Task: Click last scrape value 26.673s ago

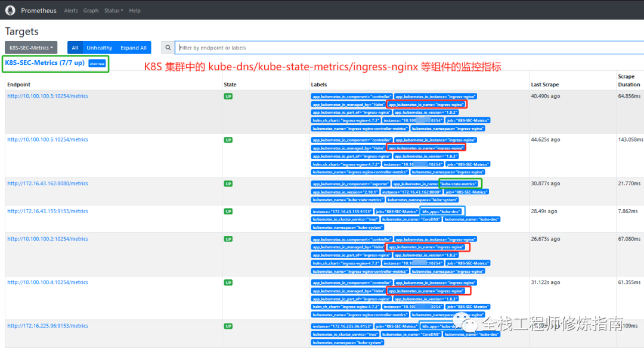Action: point(546,239)
